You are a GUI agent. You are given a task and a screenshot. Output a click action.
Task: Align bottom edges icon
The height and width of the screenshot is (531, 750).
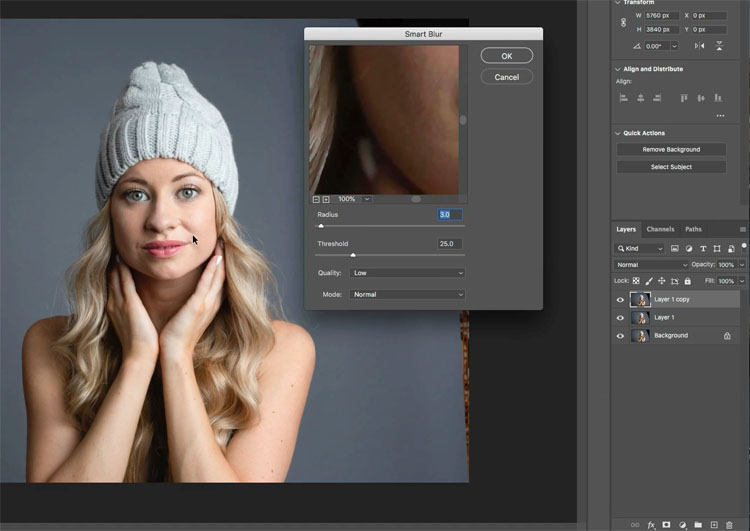pos(717,98)
